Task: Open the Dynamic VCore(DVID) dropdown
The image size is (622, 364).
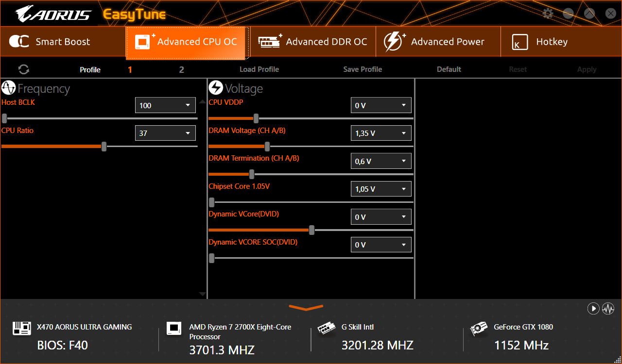Action: tap(381, 217)
